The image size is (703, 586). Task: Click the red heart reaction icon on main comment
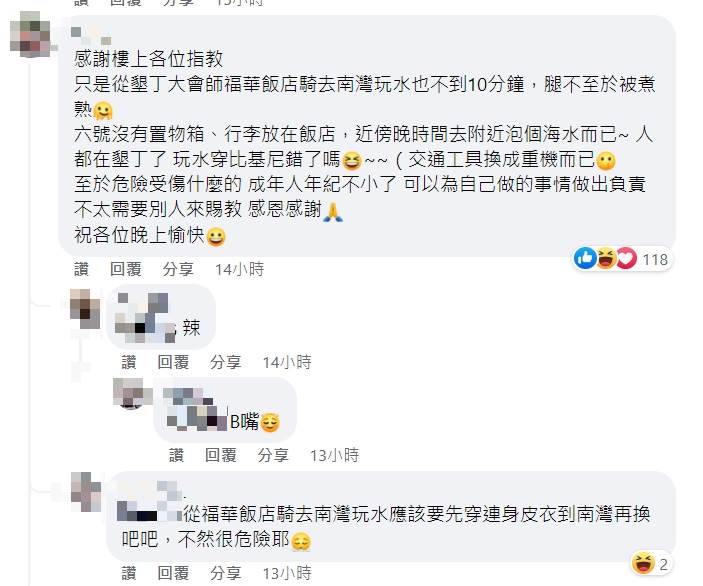coord(626,259)
